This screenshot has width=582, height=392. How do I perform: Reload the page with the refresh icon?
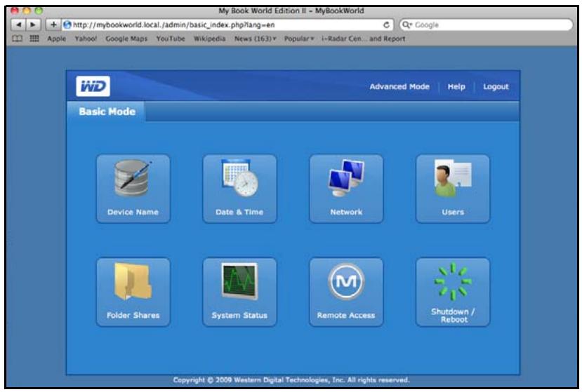coord(386,25)
